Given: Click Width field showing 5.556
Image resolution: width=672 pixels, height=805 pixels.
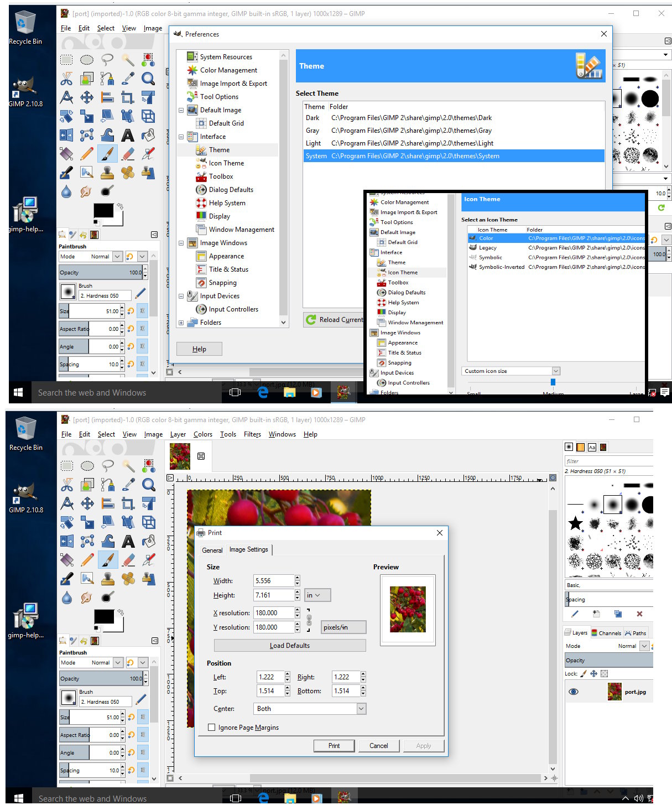Looking at the screenshot, I should click(274, 581).
